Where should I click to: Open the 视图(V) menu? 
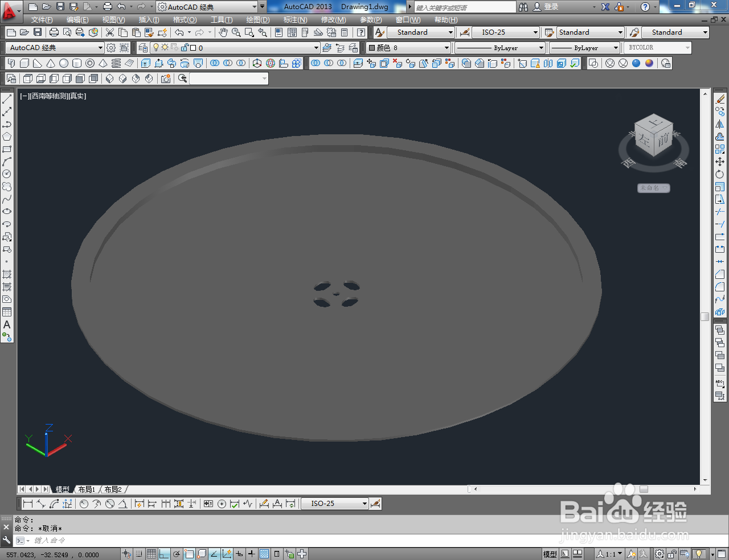click(113, 20)
